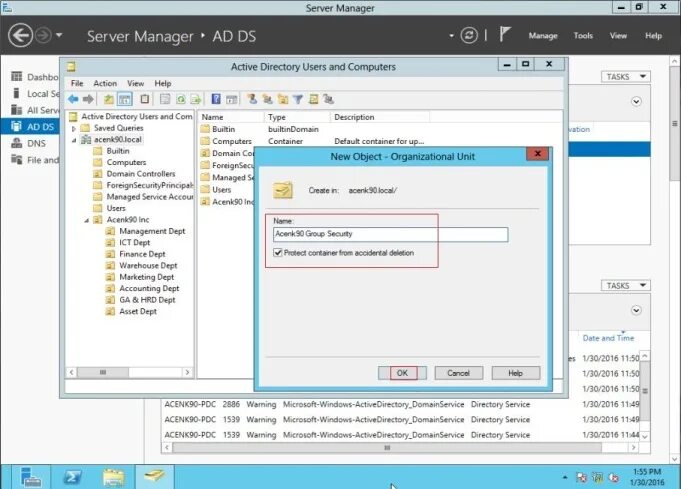The width and height of the screenshot is (681, 489).
Task: Show hidden system tray icons
Action: click(x=565, y=477)
